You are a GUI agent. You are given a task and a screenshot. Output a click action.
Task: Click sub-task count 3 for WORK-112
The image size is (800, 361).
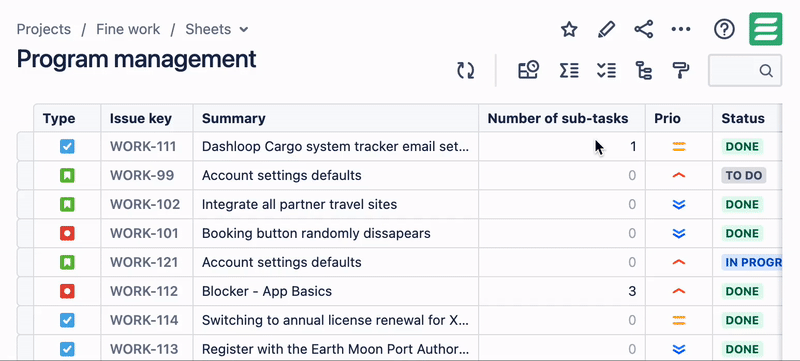(632, 292)
